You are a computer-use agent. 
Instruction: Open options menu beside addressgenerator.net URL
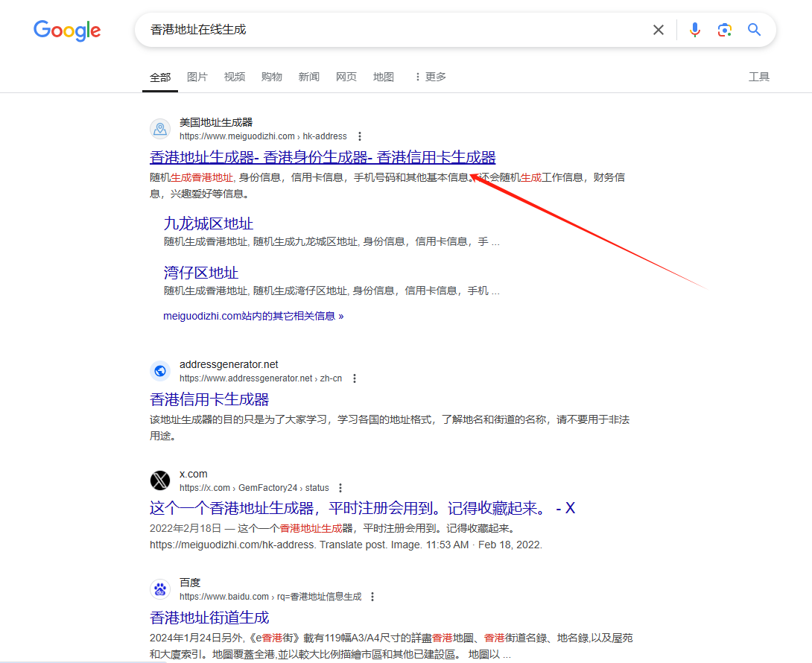click(x=354, y=378)
